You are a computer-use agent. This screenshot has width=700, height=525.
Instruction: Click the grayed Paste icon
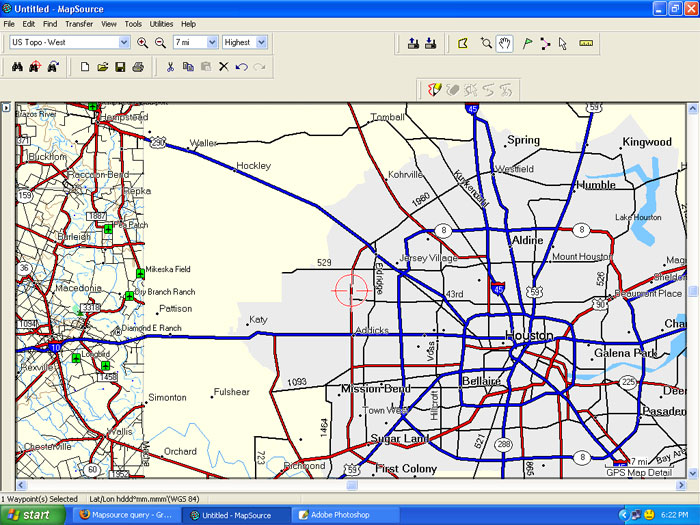(206, 67)
